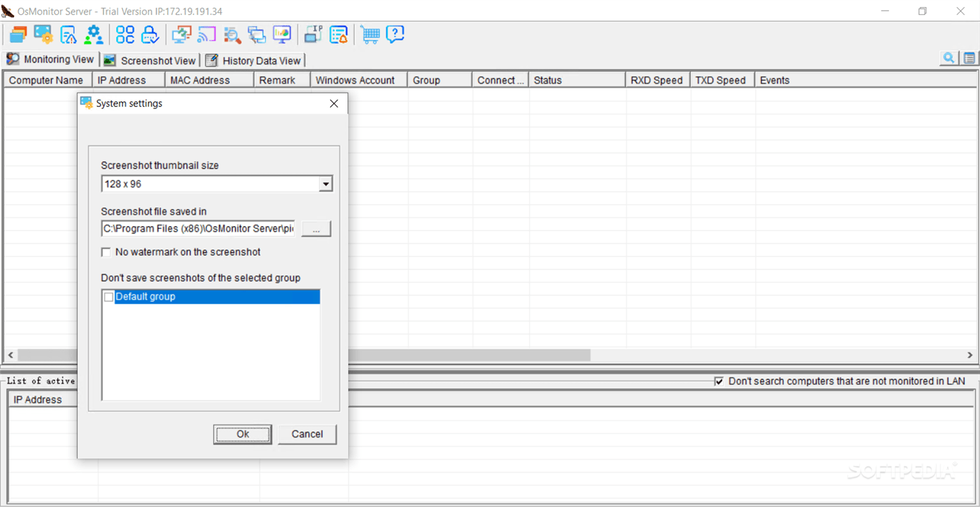Click the shopping cart purchase icon
Viewport: 980px width, 507px height.
(x=370, y=34)
